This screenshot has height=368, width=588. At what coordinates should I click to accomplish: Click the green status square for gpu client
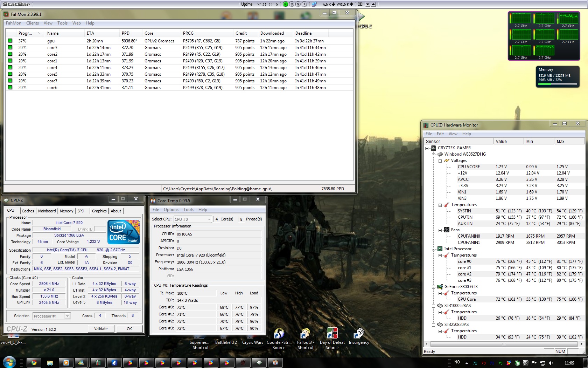coord(10,41)
